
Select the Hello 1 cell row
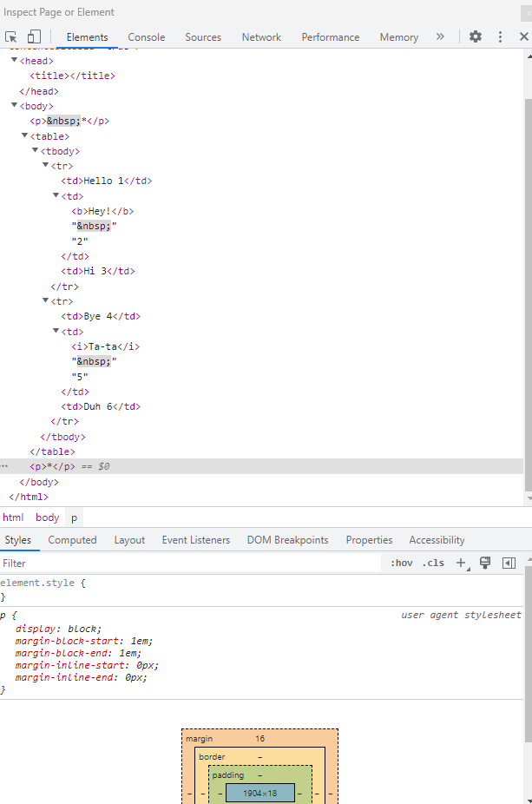click(107, 181)
